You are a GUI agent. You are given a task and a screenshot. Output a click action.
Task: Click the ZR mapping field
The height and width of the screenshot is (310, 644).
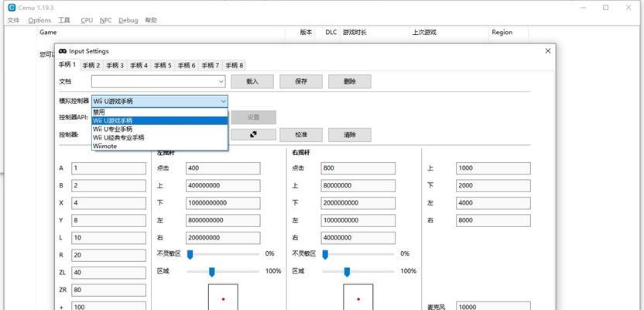click(x=108, y=290)
